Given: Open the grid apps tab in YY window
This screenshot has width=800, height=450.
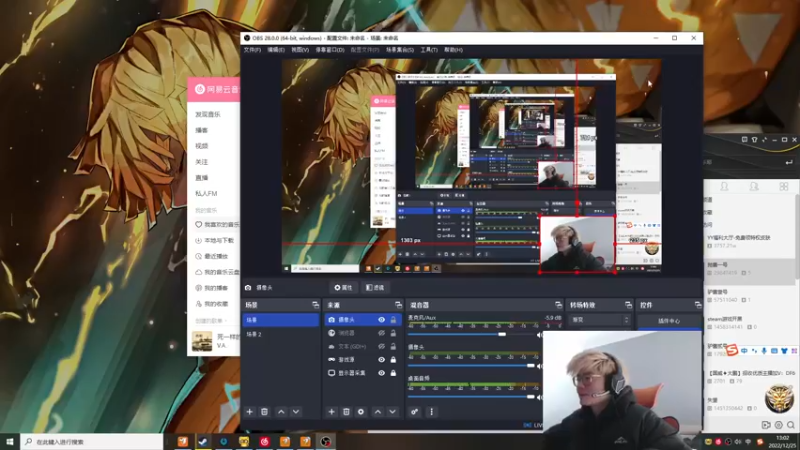Looking at the screenshot, I should coord(784,186).
